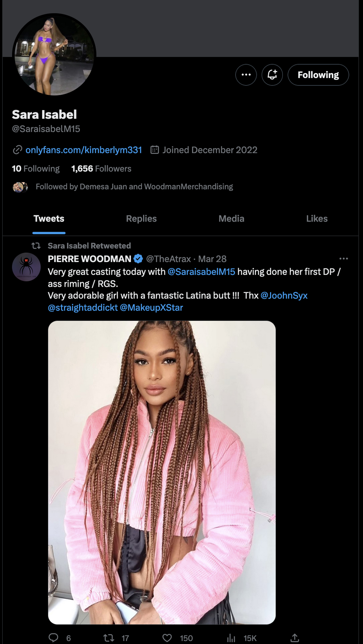The image size is (363, 644).
Task: View the 1,656 Followers list
Action: tap(101, 169)
